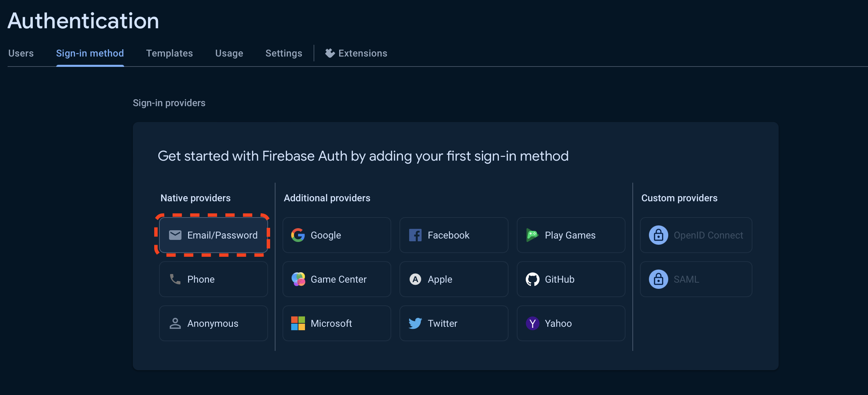
Task: Select the Phone sign-in provider
Action: pos(213,279)
